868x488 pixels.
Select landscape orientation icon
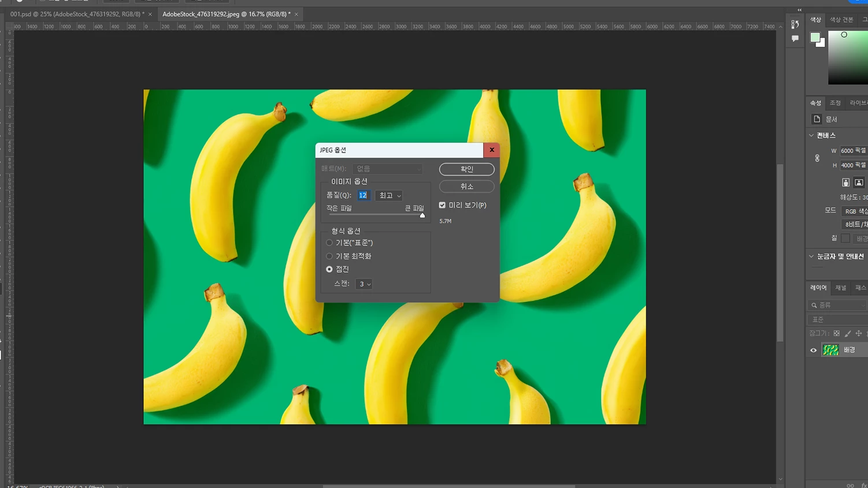click(x=859, y=182)
